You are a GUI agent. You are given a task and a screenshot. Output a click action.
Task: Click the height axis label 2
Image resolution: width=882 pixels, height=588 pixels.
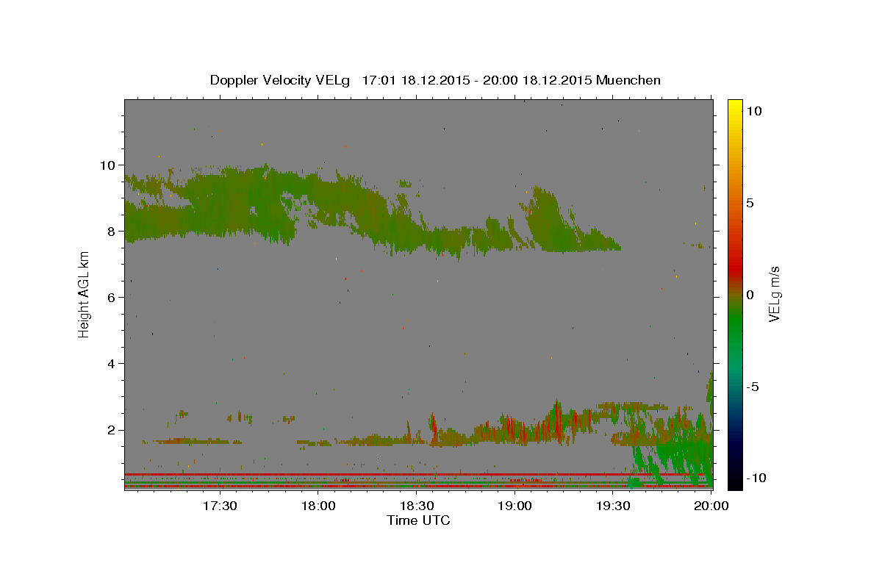tap(112, 430)
